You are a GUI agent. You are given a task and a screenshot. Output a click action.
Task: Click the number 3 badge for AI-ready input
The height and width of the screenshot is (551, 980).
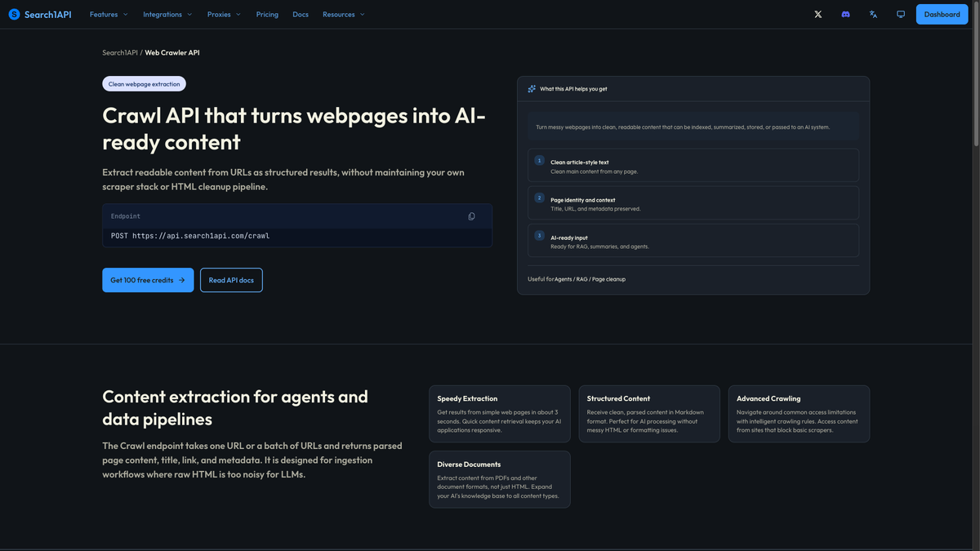(539, 235)
